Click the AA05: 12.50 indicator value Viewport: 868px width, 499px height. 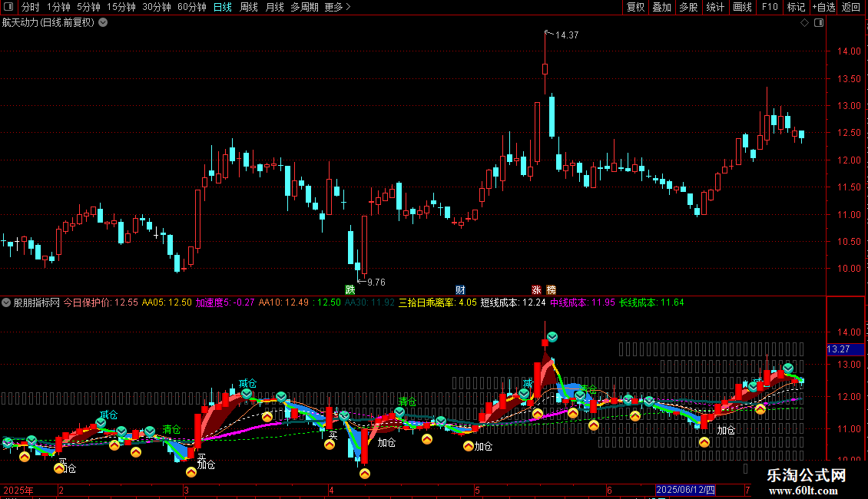[x=167, y=302]
